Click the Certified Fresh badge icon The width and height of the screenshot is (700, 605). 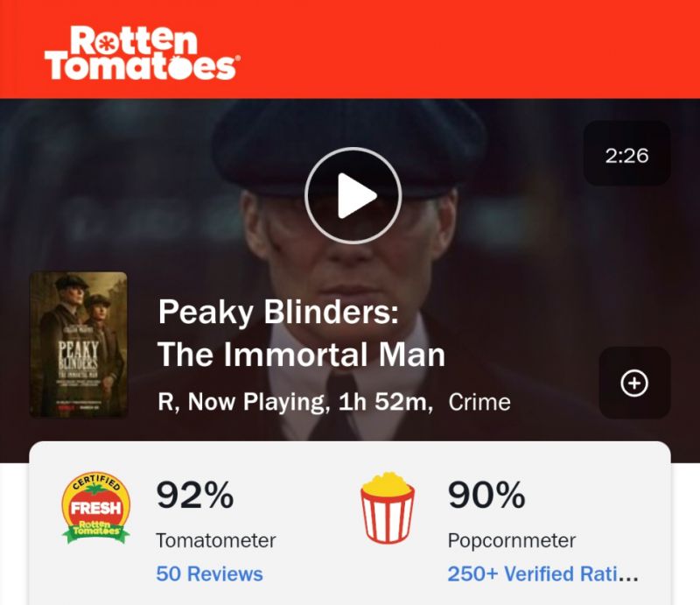95,508
